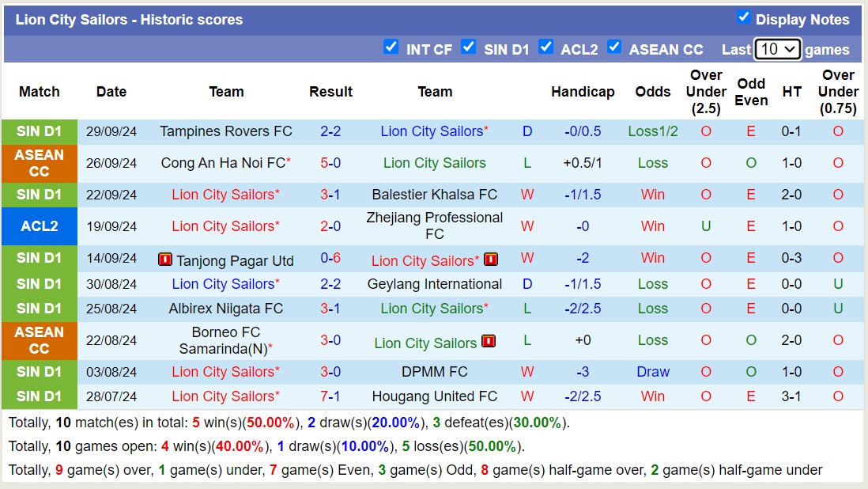
Task: Click the red card icon in the Borneo FC Samarinda row
Action: [x=489, y=341]
